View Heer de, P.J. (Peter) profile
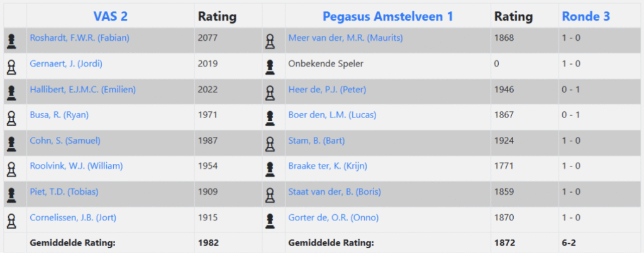The image size is (644, 255). coord(327,90)
